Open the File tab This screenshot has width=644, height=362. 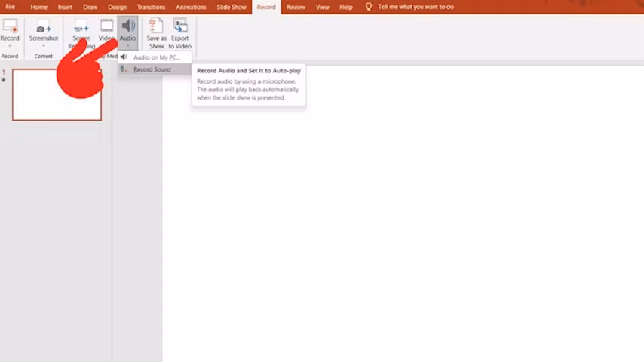point(11,7)
